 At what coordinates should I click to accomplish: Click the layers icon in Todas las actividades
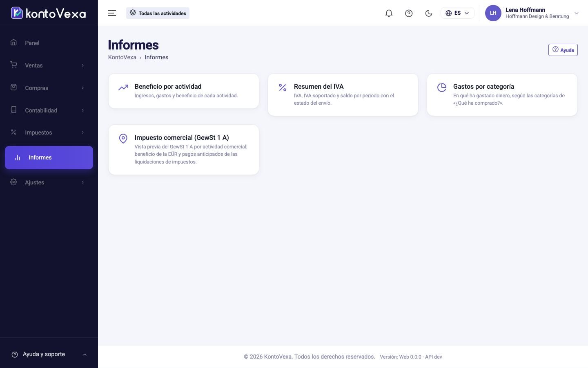click(133, 13)
